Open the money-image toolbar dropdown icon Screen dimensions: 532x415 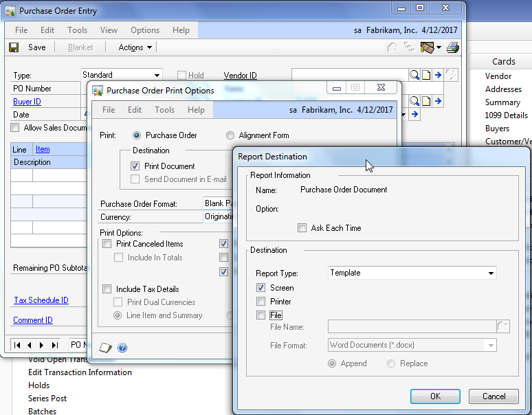(430, 47)
